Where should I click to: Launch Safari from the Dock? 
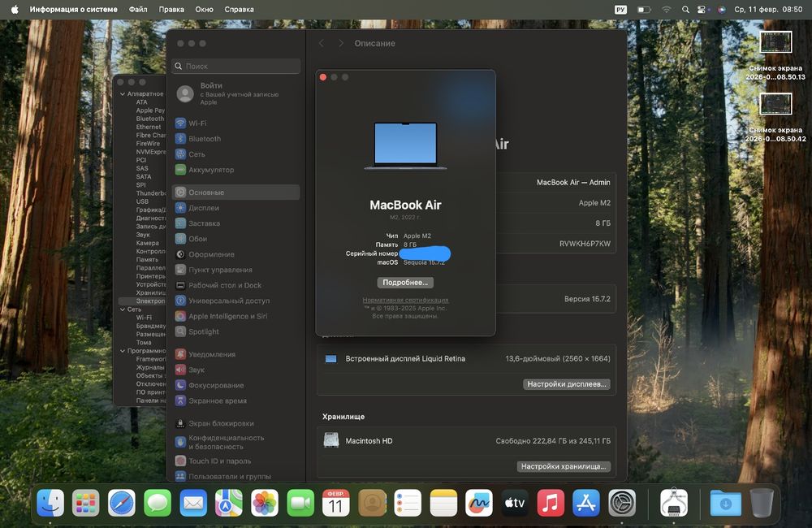pyautogui.click(x=122, y=503)
